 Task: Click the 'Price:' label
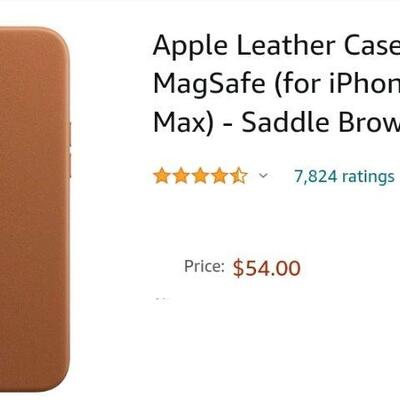[x=204, y=266]
